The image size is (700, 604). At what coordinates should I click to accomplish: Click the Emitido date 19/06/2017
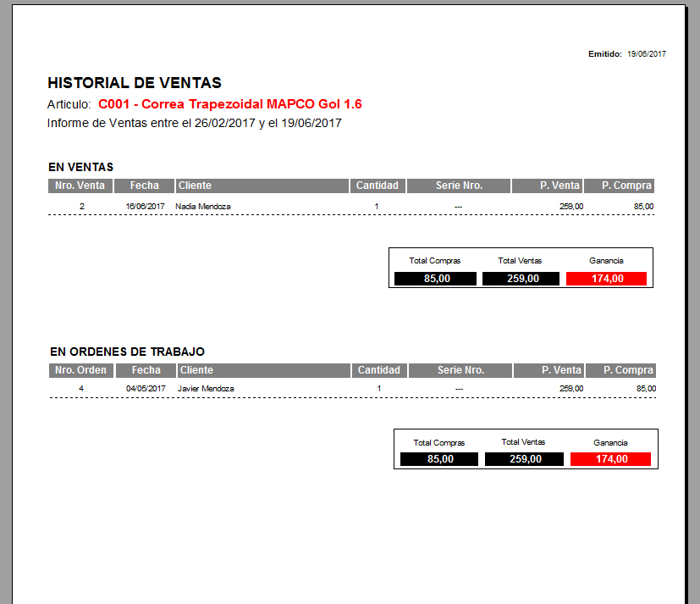647,54
